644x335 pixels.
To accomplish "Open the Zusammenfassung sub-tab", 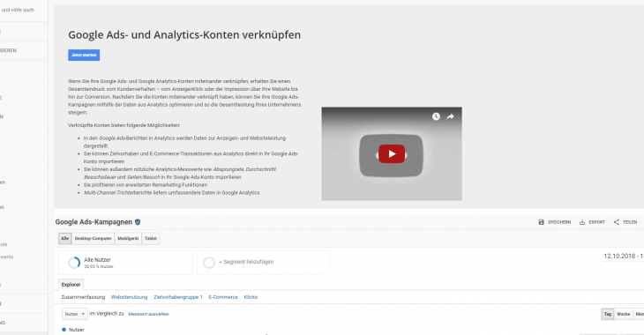I will coord(83,297).
